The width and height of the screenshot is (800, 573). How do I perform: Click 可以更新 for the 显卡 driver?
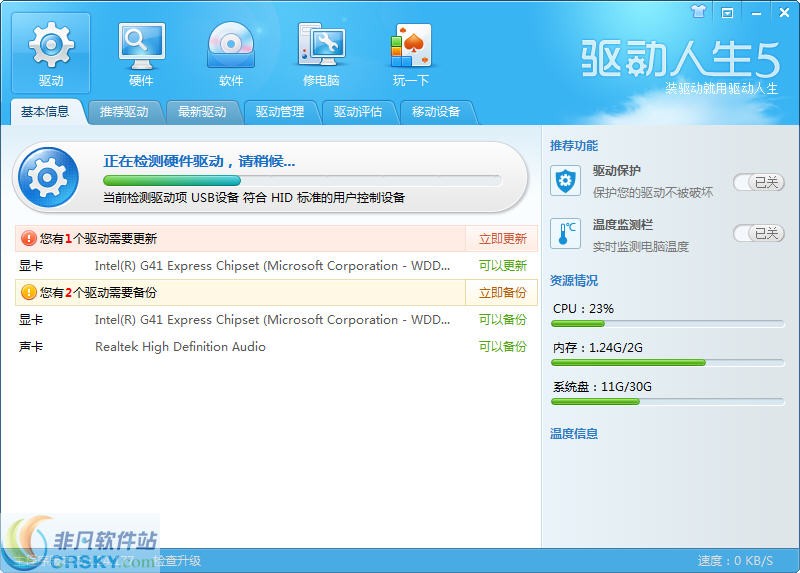(503, 266)
